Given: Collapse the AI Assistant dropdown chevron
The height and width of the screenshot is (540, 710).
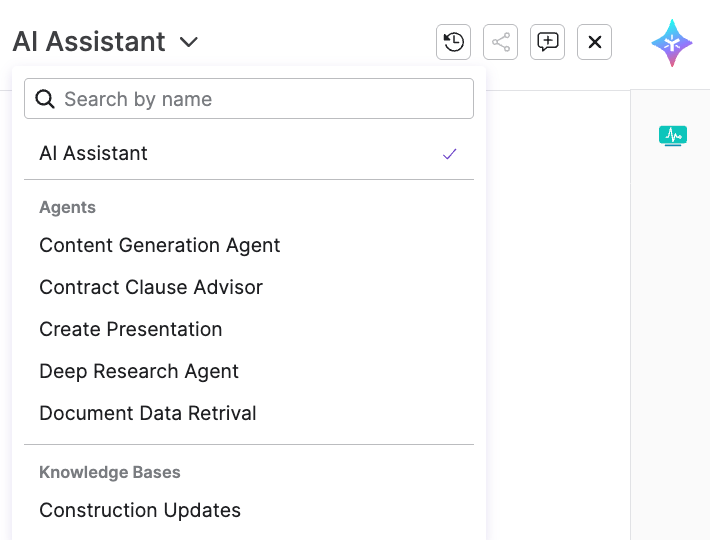Looking at the screenshot, I should (x=189, y=42).
